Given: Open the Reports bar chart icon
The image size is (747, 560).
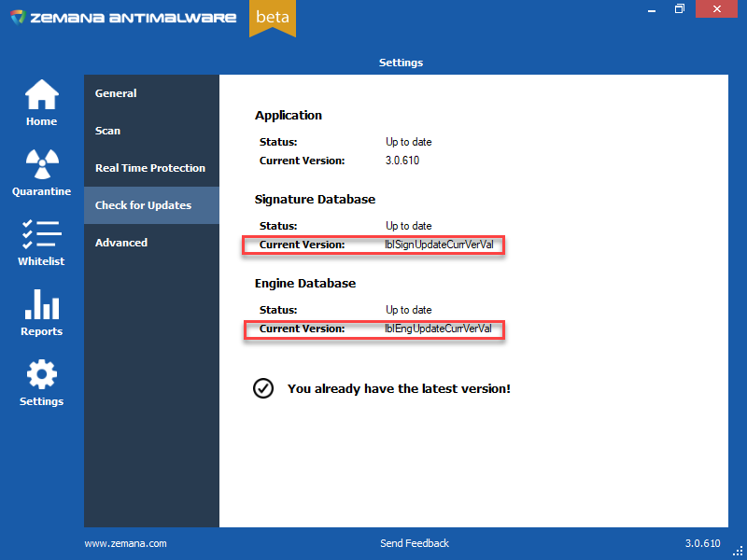Looking at the screenshot, I should click(42, 305).
